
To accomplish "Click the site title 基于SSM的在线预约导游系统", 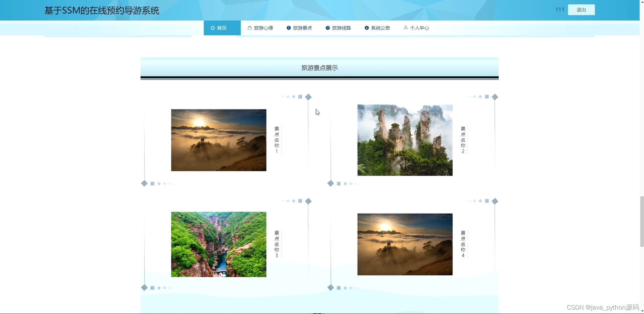I will click(102, 11).
